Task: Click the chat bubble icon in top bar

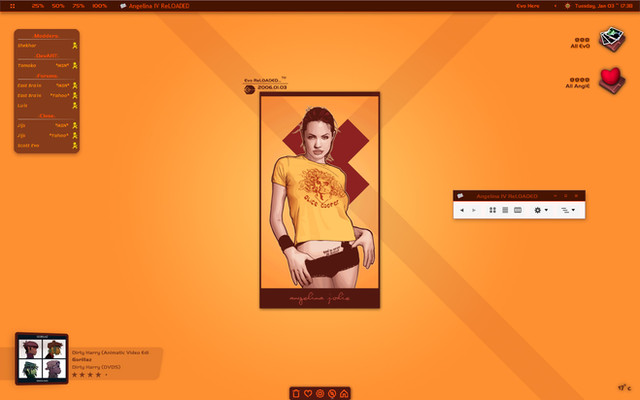Action: point(123,6)
